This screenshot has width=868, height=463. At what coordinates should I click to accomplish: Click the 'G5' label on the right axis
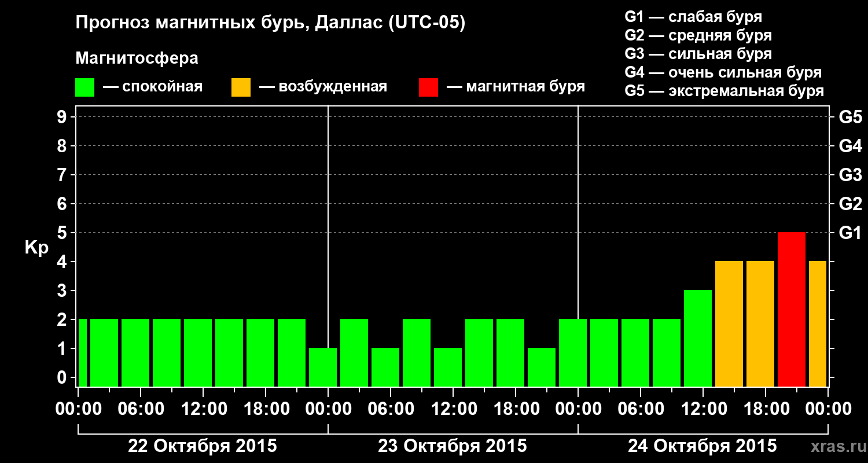click(850, 117)
